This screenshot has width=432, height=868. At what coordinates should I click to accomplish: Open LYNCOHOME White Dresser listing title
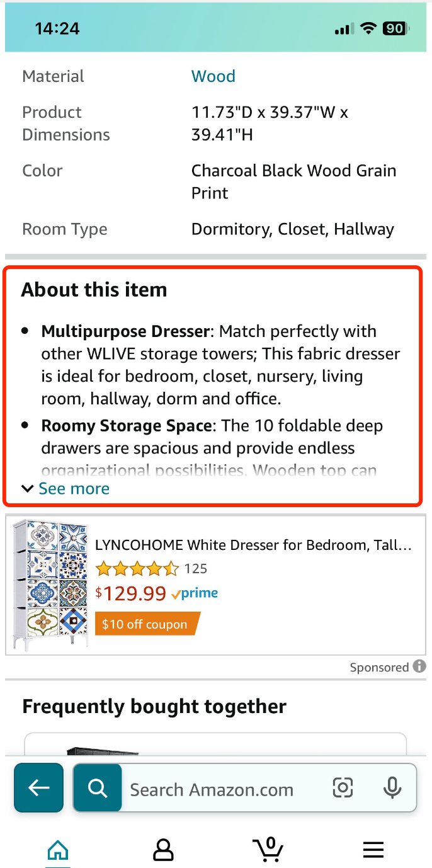tap(253, 545)
